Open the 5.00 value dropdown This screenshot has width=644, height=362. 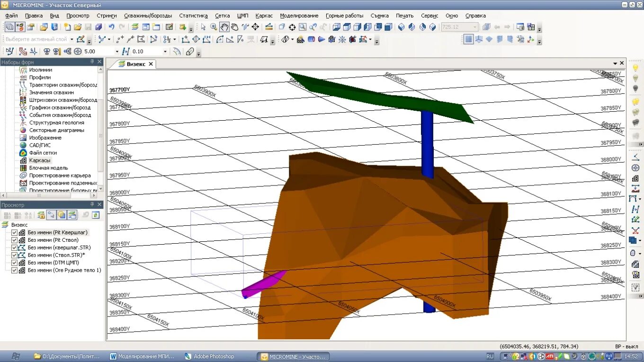coord(117,52)
